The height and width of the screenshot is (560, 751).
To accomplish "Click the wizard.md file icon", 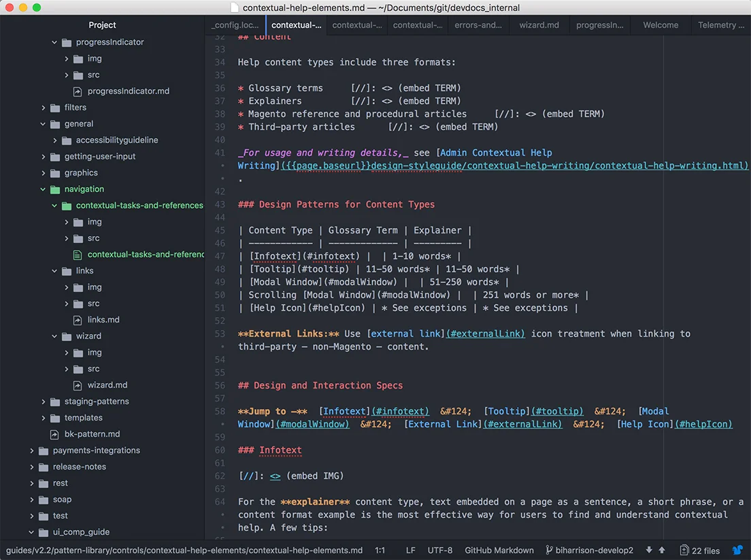I will (77, 385).
